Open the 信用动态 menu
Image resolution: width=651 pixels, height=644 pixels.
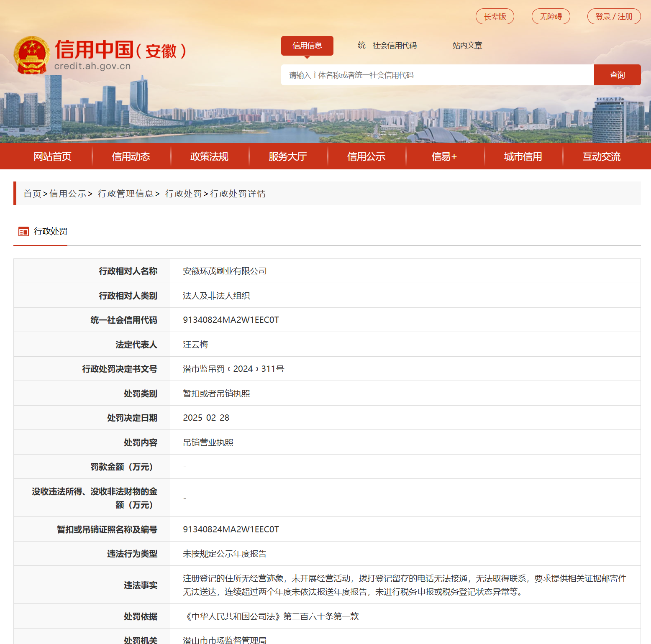(131, 156)
